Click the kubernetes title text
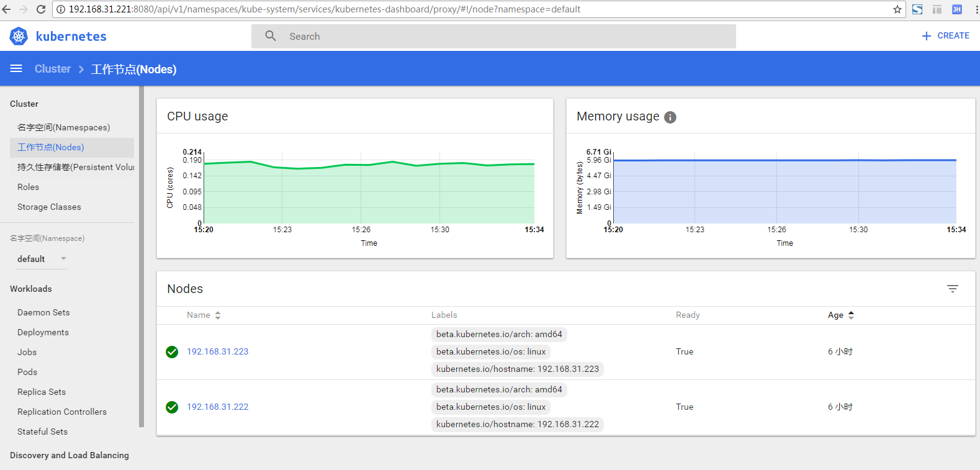 (x=71, y=36)
